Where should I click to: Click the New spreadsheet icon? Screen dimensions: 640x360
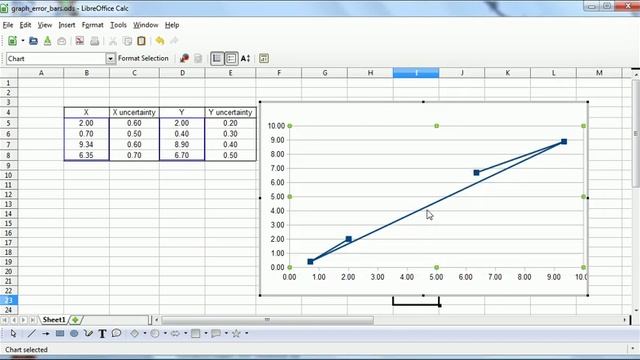click(x=12, y=40)
